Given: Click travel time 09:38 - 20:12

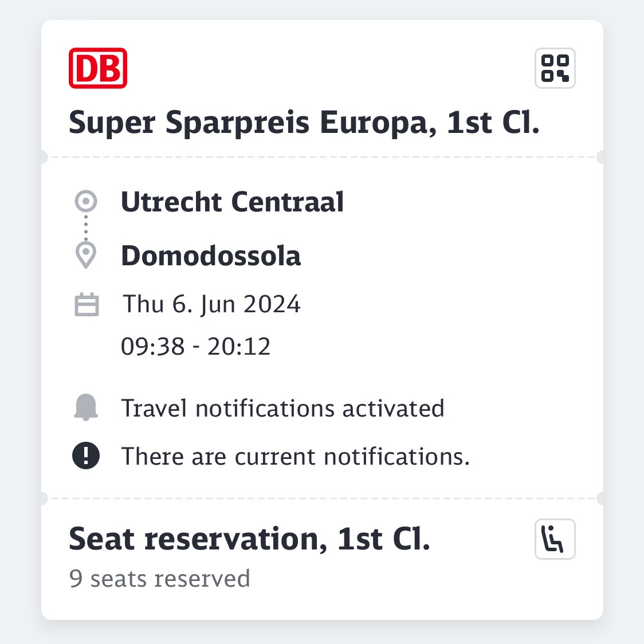Looking at the screenshot, I should [x=195, y=346].
